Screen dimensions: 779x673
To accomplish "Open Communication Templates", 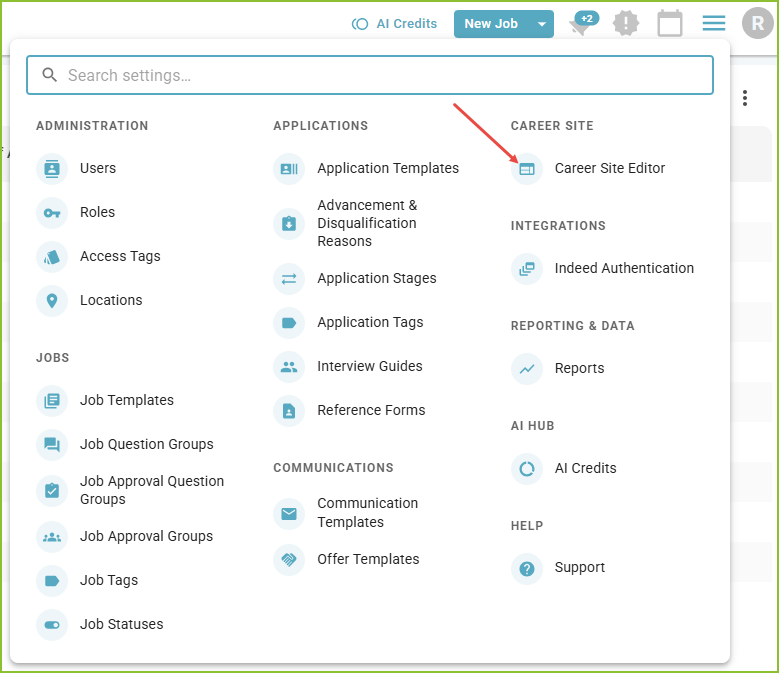I will pos(368,513).
